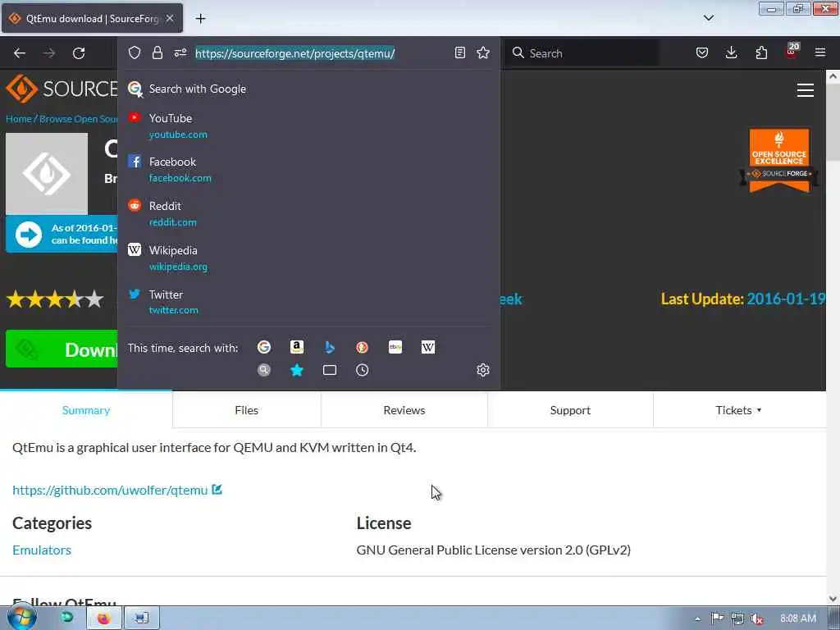The image size is (840, 630).
Task: Click the Firefox taskbar button
Action: pyautogui.click(x=104, y=619)
